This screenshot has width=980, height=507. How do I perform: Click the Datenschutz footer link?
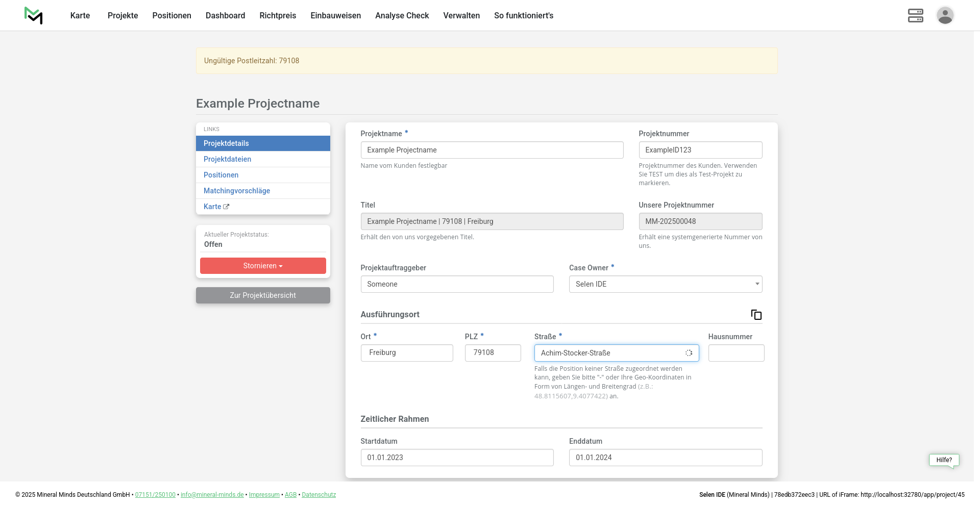click(318, 495)
